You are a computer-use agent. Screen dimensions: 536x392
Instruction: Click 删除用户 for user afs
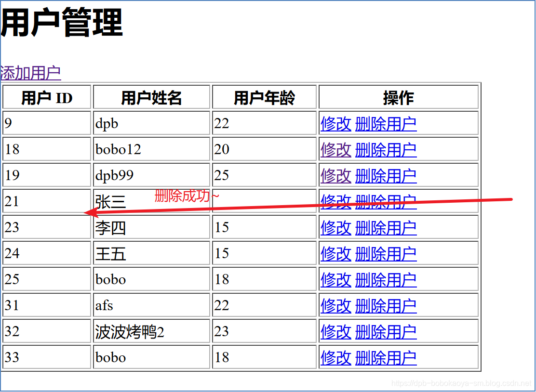(386, 305)
